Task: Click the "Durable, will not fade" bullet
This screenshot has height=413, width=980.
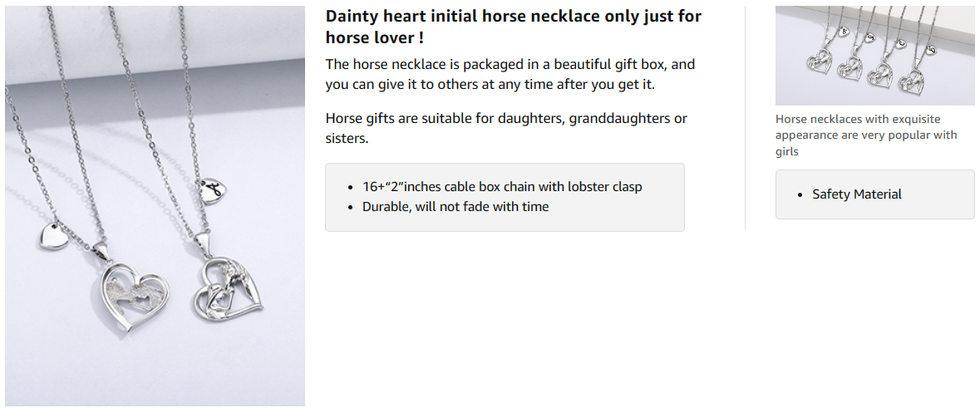Action: pyautogui.click(x=456, y=207)
